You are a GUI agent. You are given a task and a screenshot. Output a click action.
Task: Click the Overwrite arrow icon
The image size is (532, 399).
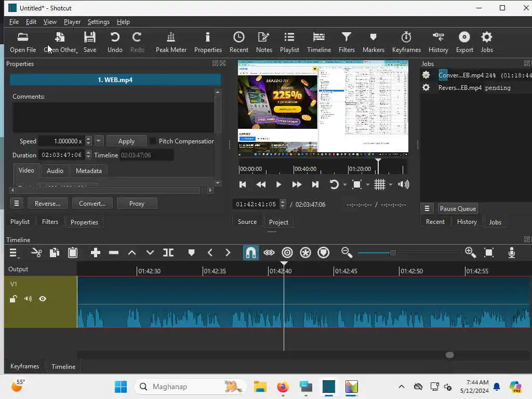150,252
